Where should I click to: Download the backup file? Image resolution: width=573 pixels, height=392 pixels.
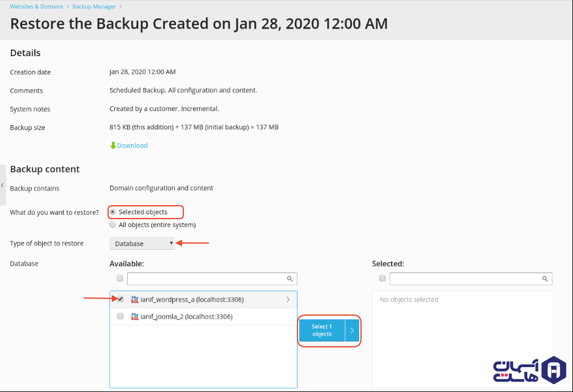pos(132,145)
